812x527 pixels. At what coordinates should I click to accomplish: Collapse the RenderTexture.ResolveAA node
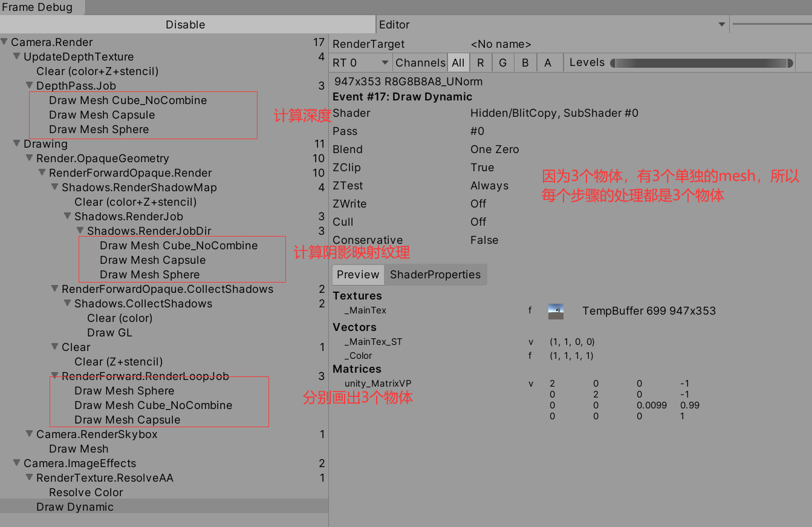coord(30,478)
